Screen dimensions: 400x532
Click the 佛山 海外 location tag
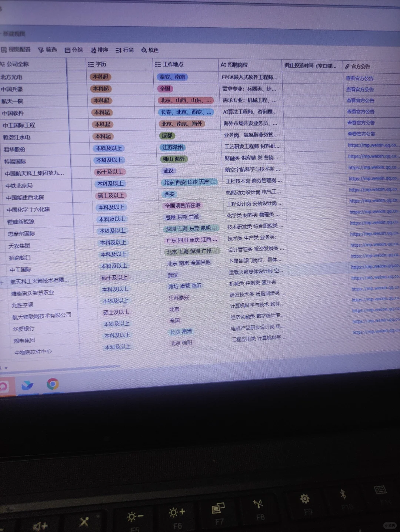pyautogui.click(x=174, y=159)
